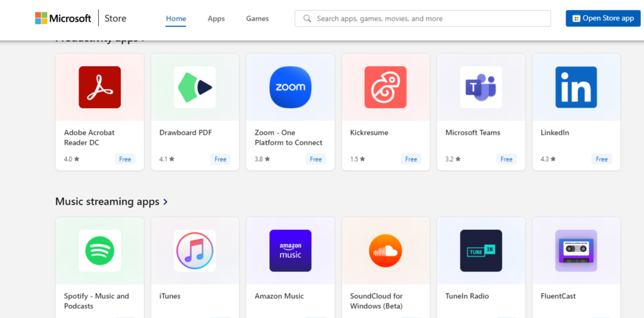Click the 4.0 star rating on Adobe Acrobat
This screenshot has height=318, width=644.
click(72, 159)
